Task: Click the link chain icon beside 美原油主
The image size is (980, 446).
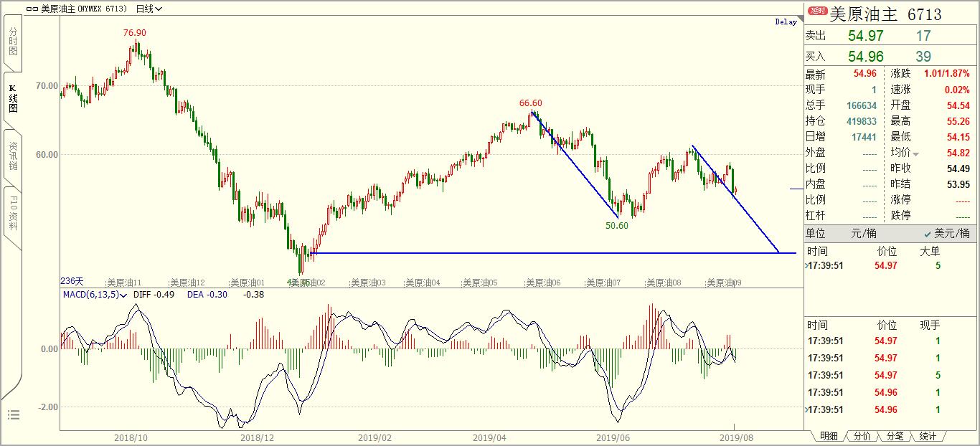Action: pos(32,9)
